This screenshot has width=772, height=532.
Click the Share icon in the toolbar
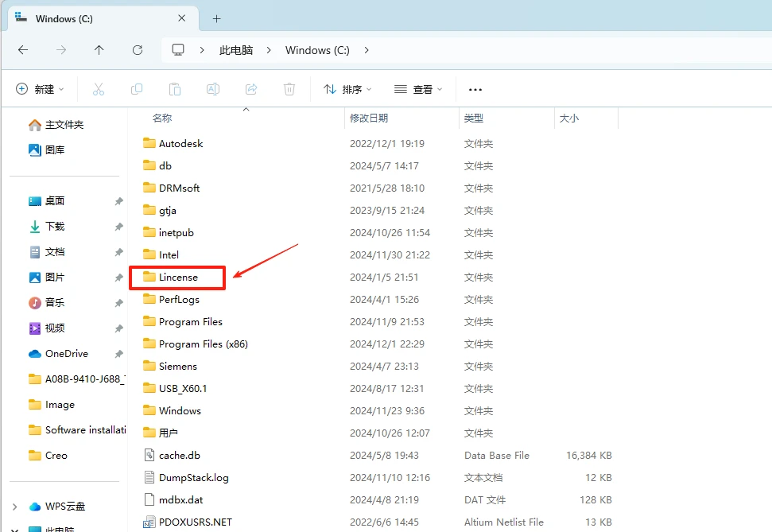tap(251, 88)
